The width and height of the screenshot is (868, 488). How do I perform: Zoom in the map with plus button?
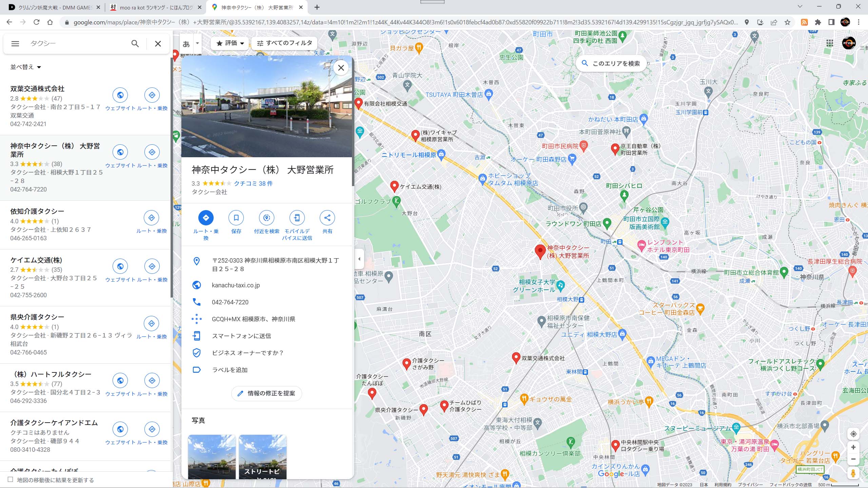[853, 447]
